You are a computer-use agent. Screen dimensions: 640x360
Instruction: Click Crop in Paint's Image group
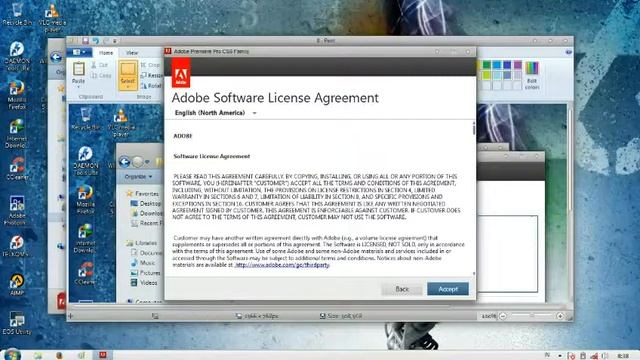(x=151, y=65)
